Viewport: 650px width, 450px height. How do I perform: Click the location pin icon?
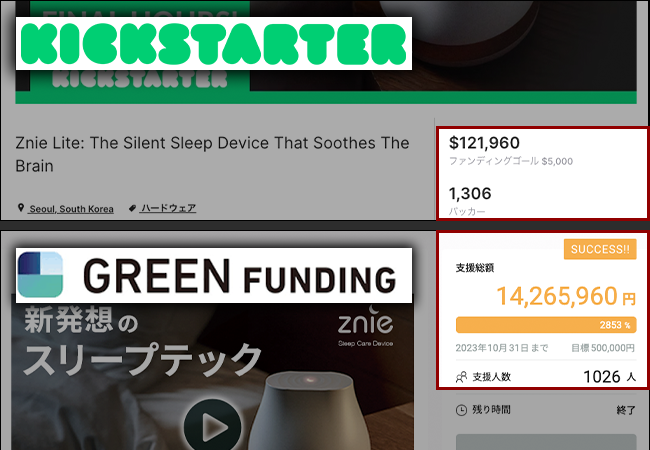pyautogui.click(x=21, y=208)
